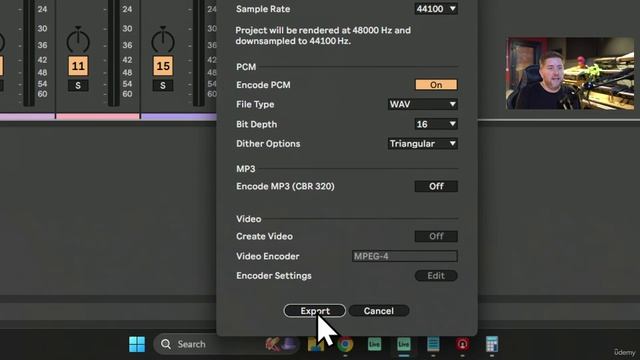Viewport: 640px width, 360px height.
Task: Adjust the pan knob above track 11
Action: pyautogui.click(x=78, y=40)
